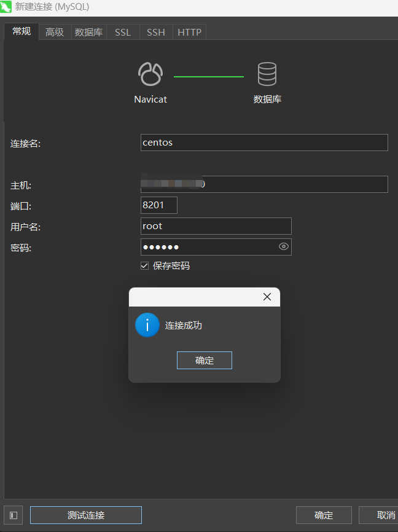The height and width of the screenshot is (532, 398).
Task: Click the 测试连接 button
Action: [86, 515]
